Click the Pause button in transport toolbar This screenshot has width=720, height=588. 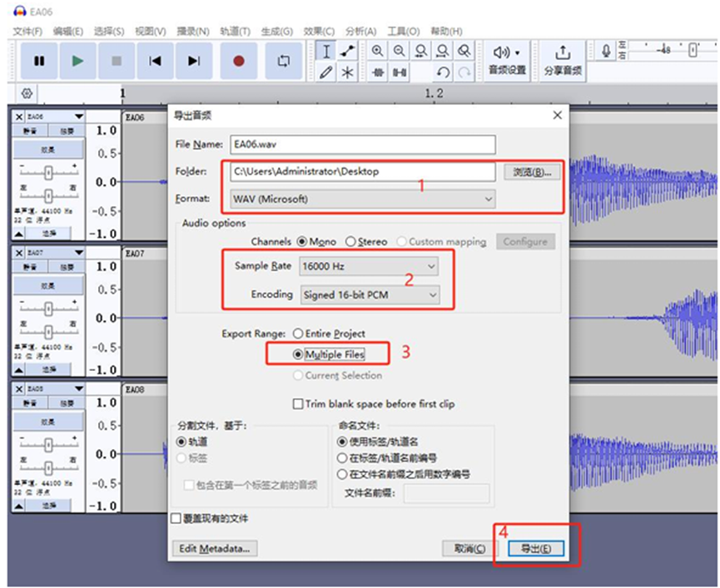coord(39,61)
